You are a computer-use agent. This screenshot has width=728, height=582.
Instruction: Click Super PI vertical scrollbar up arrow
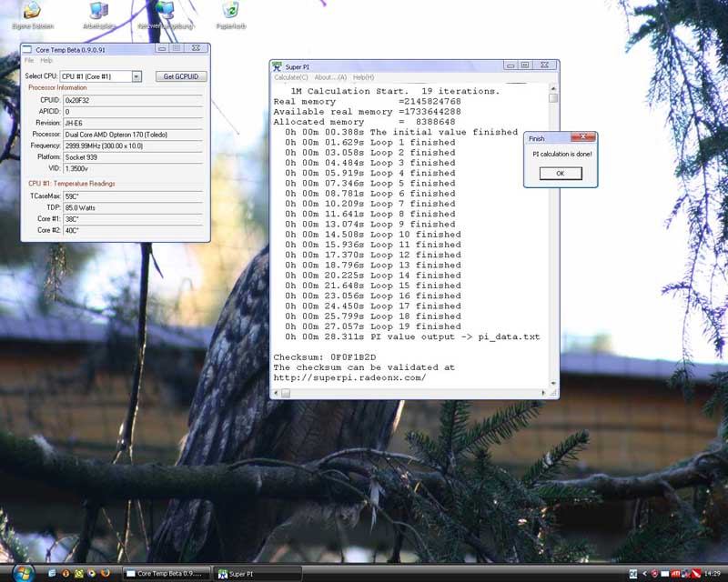553,87
